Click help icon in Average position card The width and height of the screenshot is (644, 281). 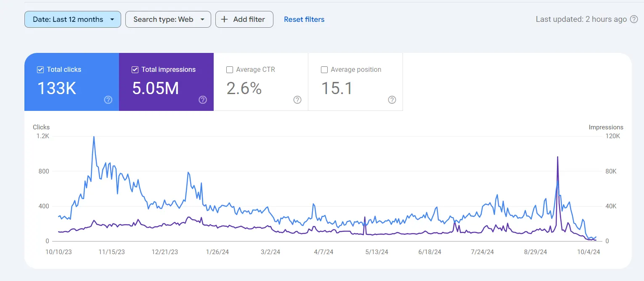(392, 100)
